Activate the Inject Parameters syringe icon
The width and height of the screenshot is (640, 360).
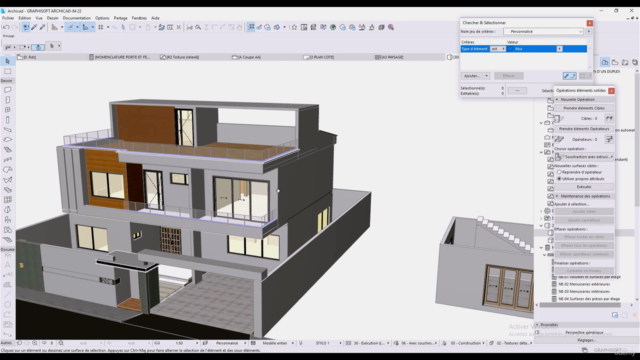42,27
